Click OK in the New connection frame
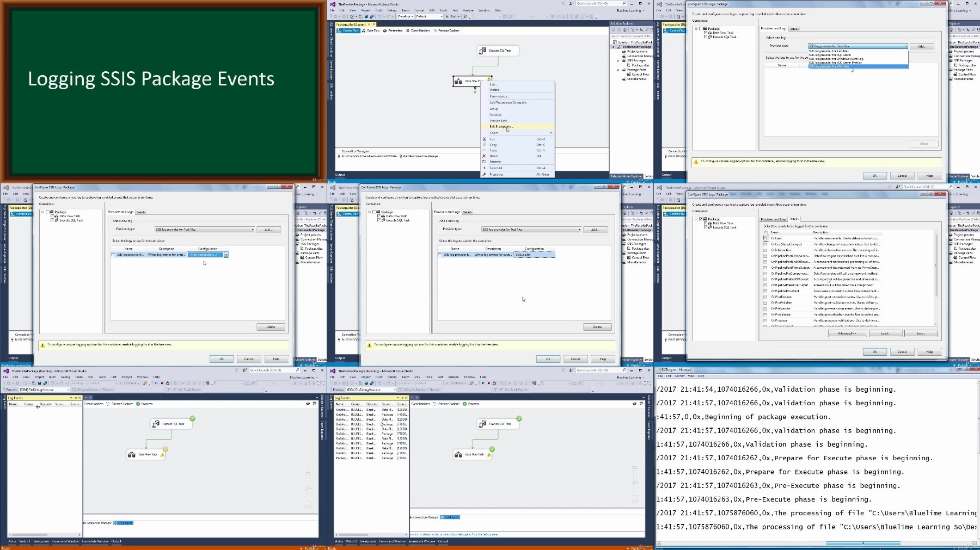This screenshot has width=980, height=550. point(222,359)
